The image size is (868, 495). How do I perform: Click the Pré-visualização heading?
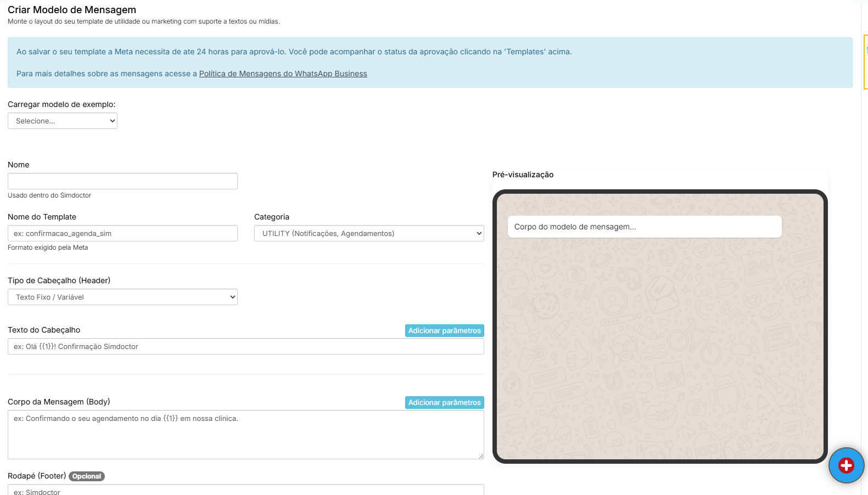(523, 175)
